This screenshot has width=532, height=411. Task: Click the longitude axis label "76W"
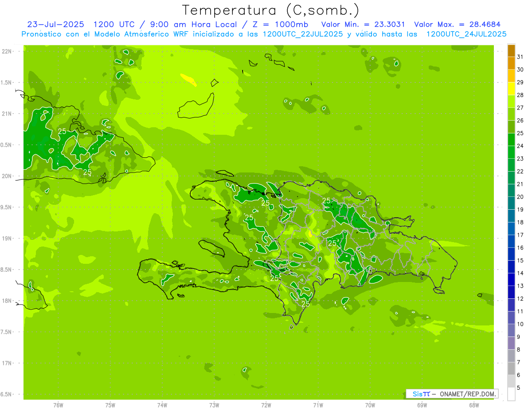pyautogui.click(x=58, y=405)
